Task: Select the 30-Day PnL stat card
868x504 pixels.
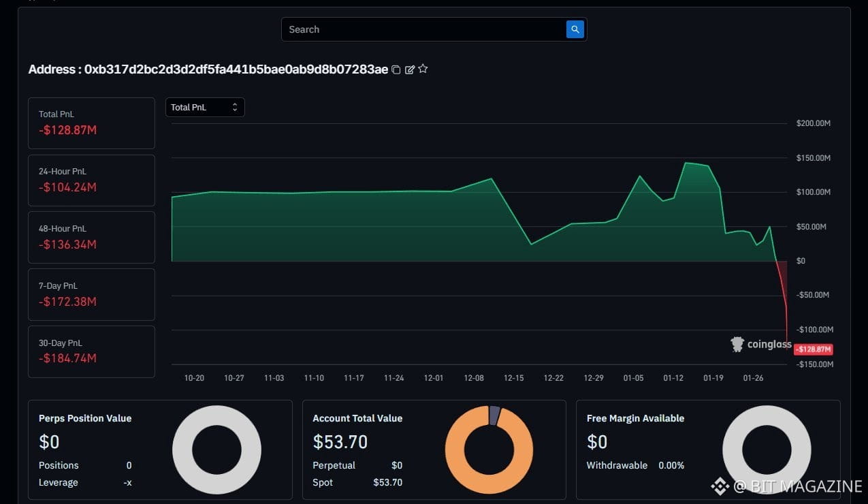Action: [x=91, y=351]
